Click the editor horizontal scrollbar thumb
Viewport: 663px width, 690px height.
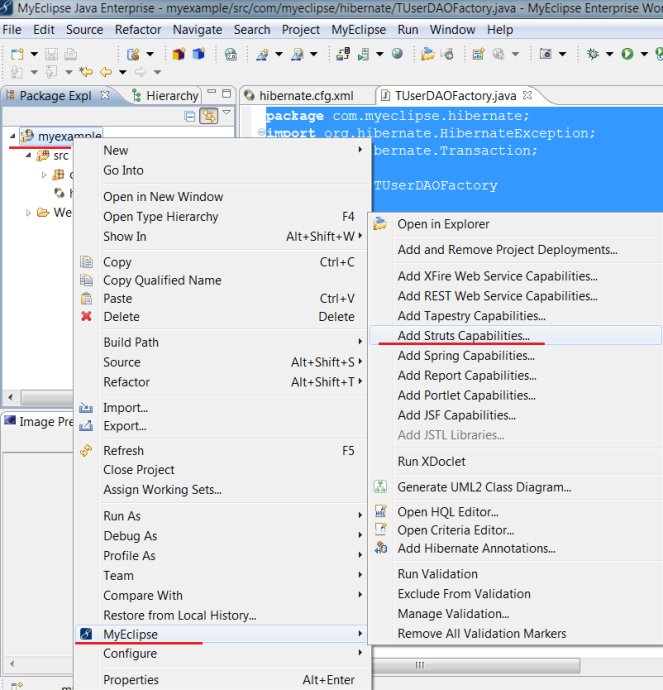(476, 665)
